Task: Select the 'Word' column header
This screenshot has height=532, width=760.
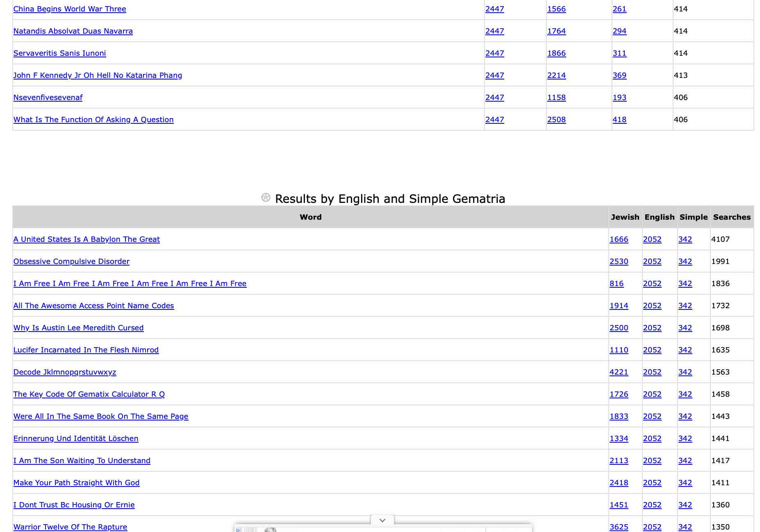Action: [311, 217]
